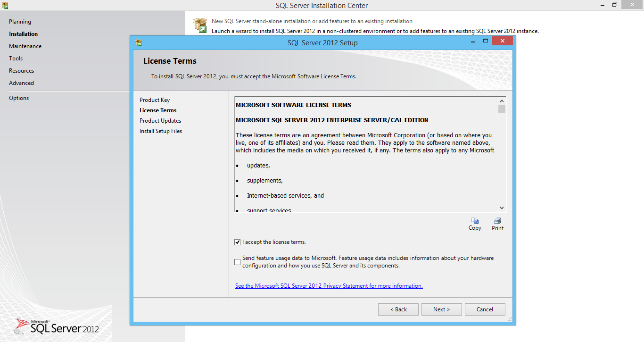Click the 'supplements,' bullet in license text
Screen dimensions: 644x342
(265, 181)
